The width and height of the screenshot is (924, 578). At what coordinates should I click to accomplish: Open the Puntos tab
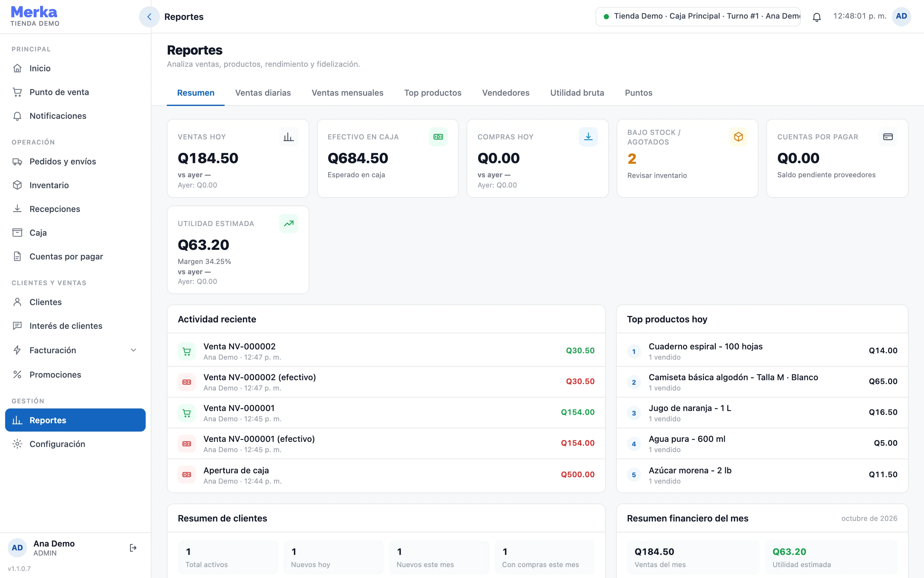click(x=638, y=93)
